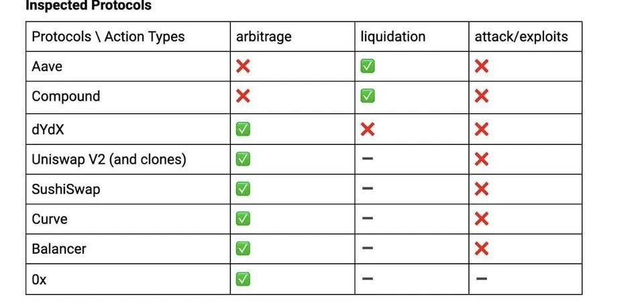Click the red cross for Aave arbitrage
644x302 pixels.
point(243,66)
